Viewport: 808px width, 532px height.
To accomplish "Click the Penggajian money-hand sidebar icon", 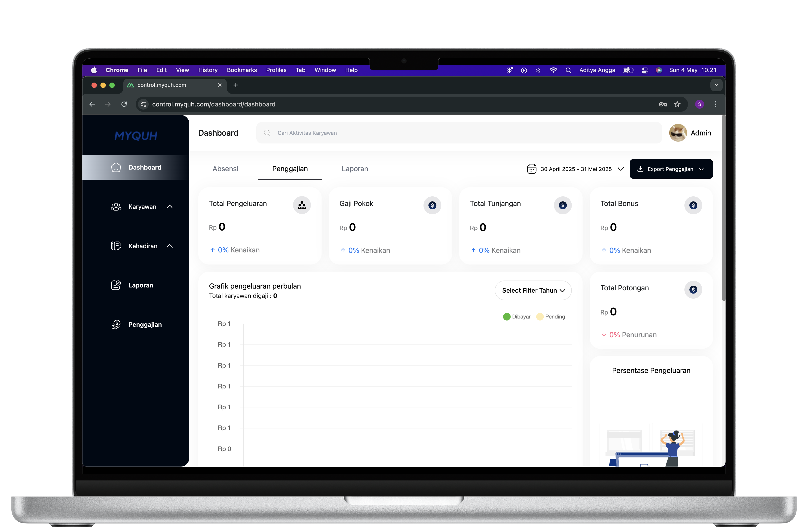I will 116,325.
